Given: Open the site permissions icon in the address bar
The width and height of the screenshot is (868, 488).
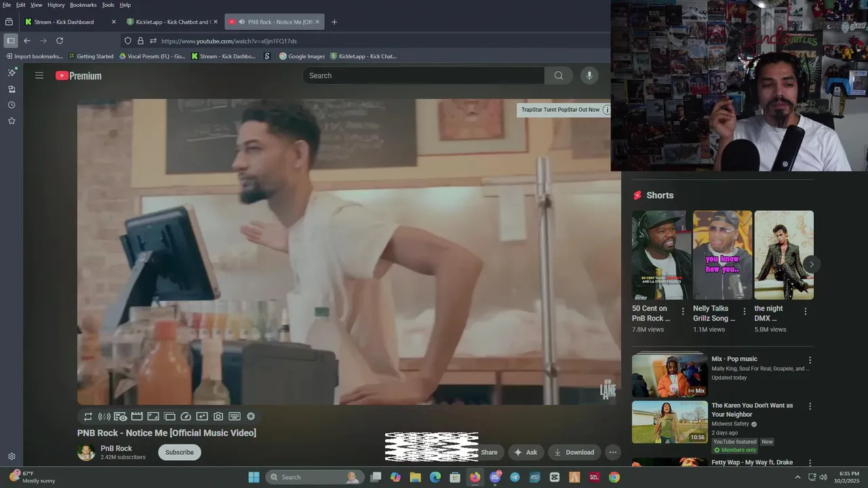Looking at the screenshot, I should (x=153, y=41).
